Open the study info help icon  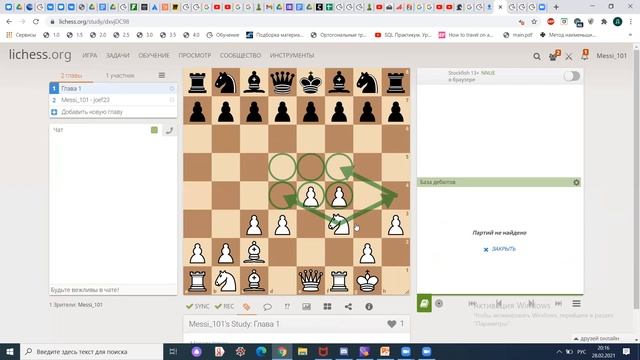click(369, 307)
